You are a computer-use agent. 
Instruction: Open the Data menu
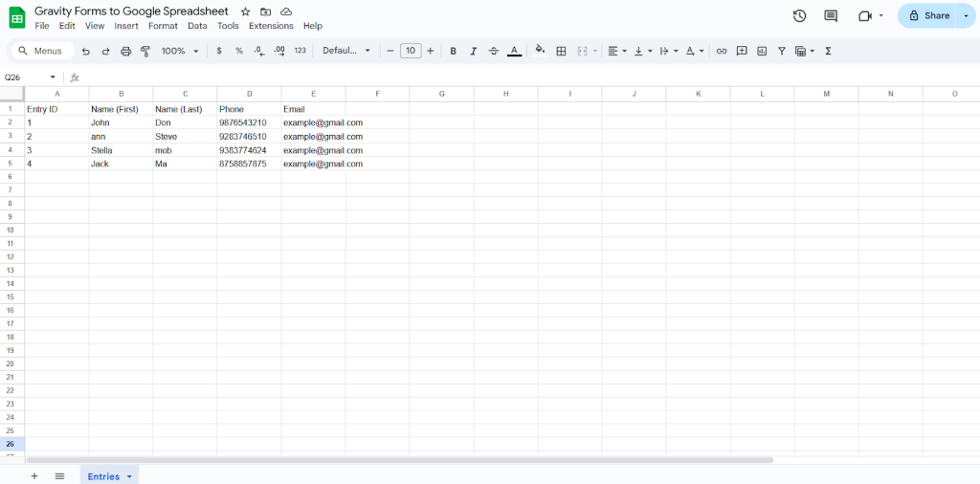[197, 26]
